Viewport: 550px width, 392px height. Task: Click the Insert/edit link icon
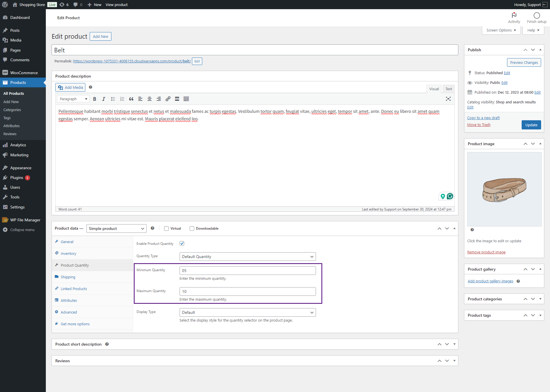click(x=168, y=99)
